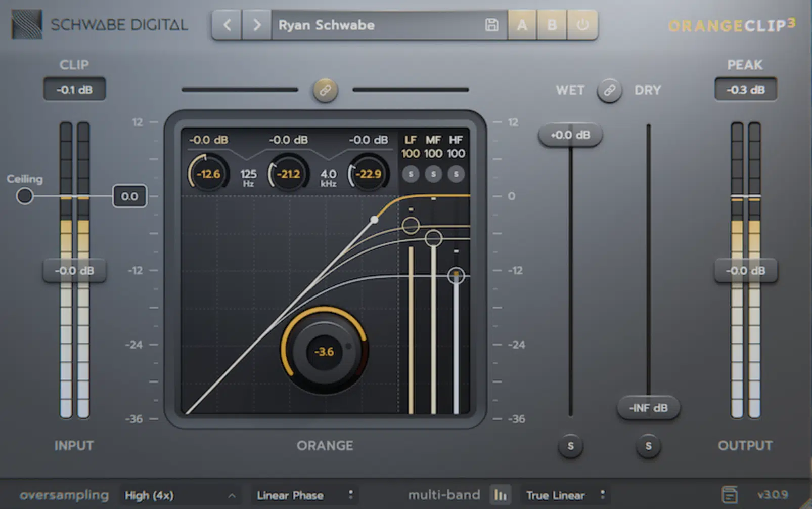Click the output gain -0.0 dB fader handle

click(746, 271)
